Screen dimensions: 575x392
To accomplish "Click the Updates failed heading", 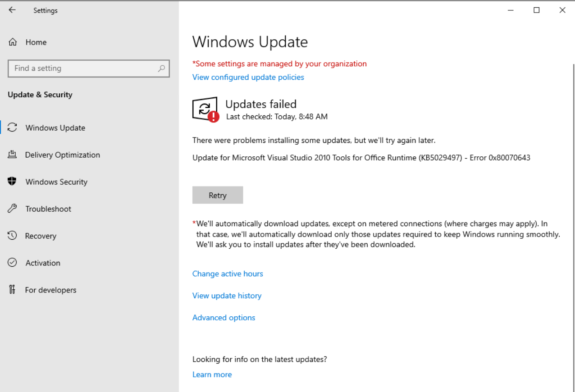I will [x=261, y=104].
